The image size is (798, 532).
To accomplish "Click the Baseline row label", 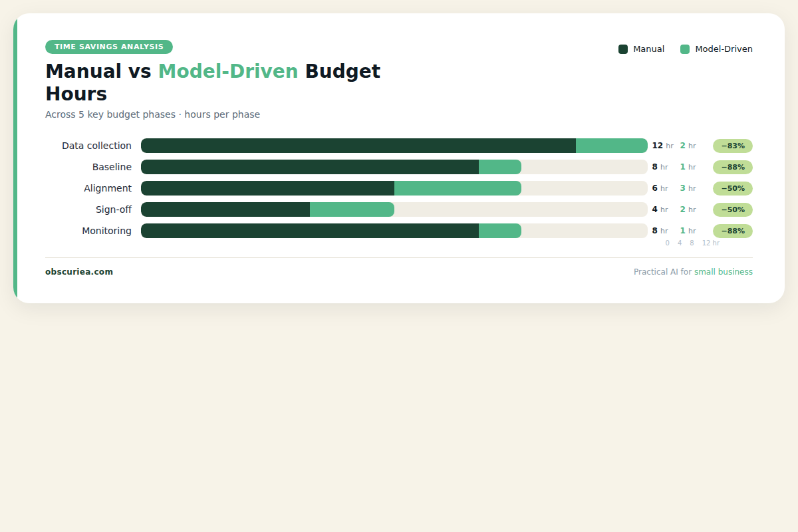I will pyautogui.click(x=112, y=167).
